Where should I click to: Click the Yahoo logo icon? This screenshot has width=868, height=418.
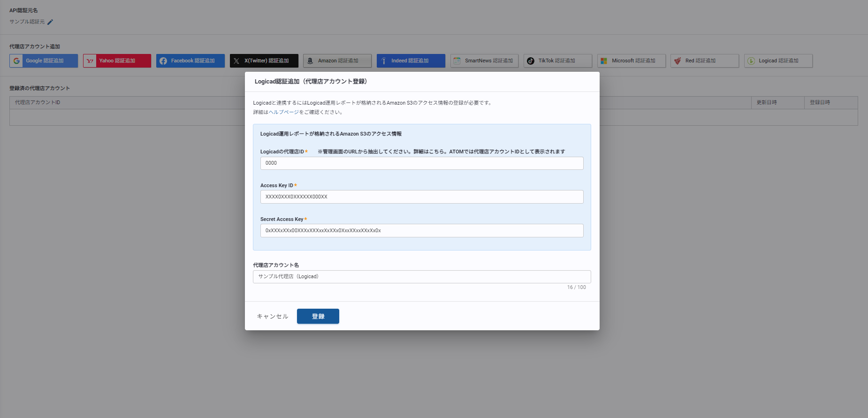(x=90, y=61)
